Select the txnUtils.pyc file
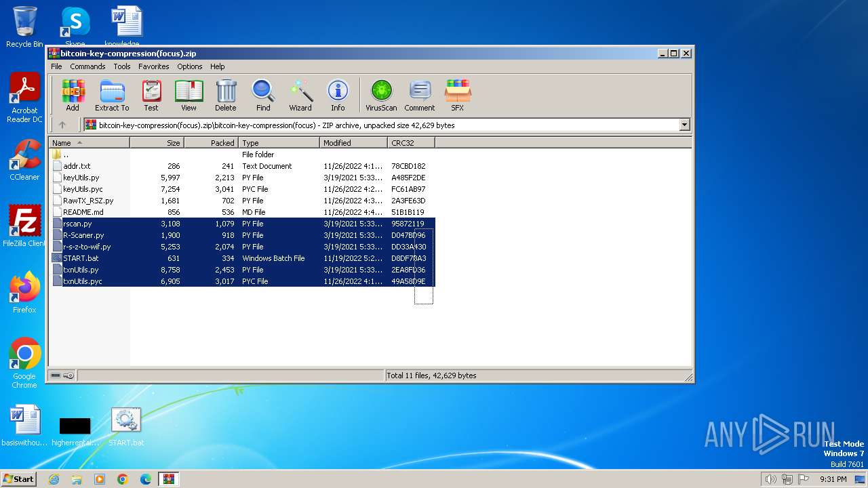Image resolution: width=868 pixels, height=488 pixels. tap(243, 281)
